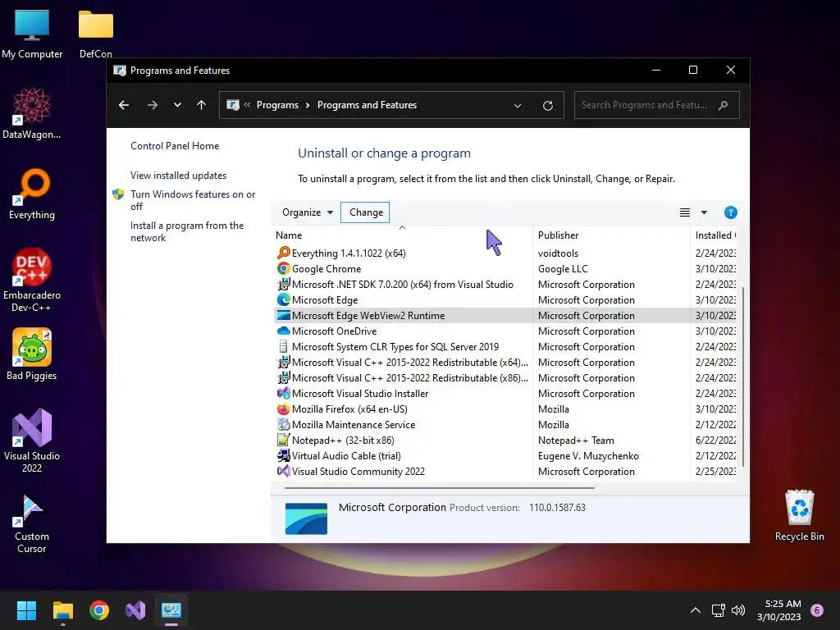Open My Computer desktop icon

click(x=32, y=33)
